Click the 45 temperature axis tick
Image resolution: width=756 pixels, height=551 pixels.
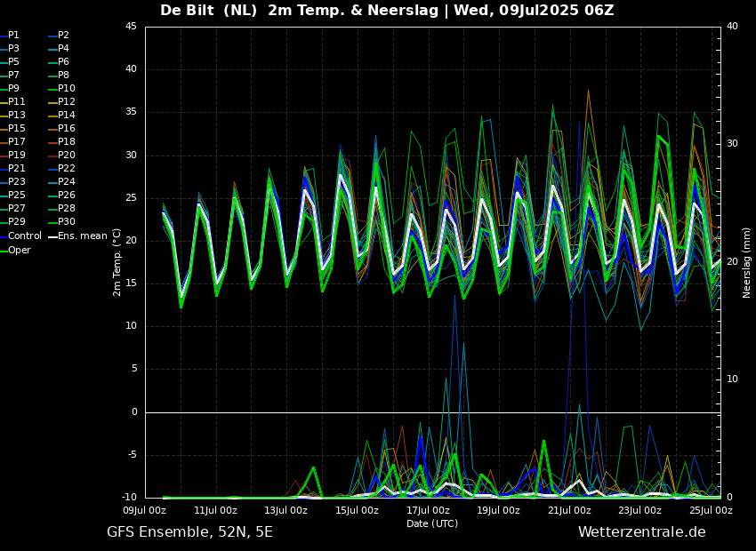(x=131, y=27)
